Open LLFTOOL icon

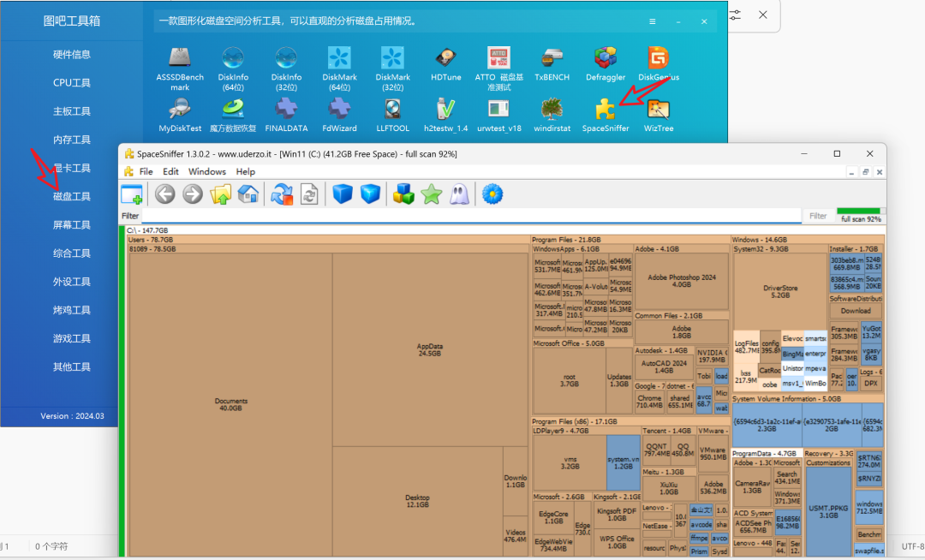[x=392, y=115]
